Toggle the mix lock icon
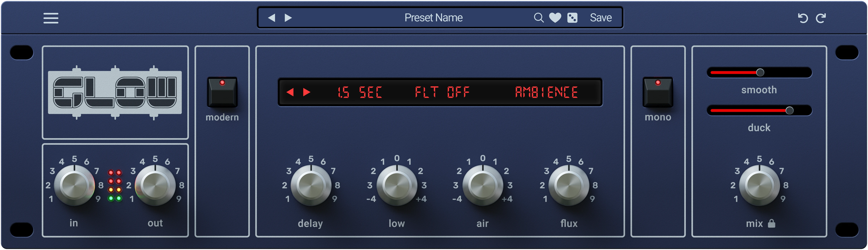 point(771,223)
